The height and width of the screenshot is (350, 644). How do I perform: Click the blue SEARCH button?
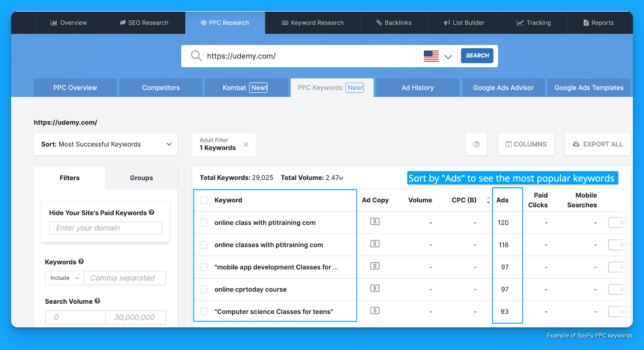[477, 56]
